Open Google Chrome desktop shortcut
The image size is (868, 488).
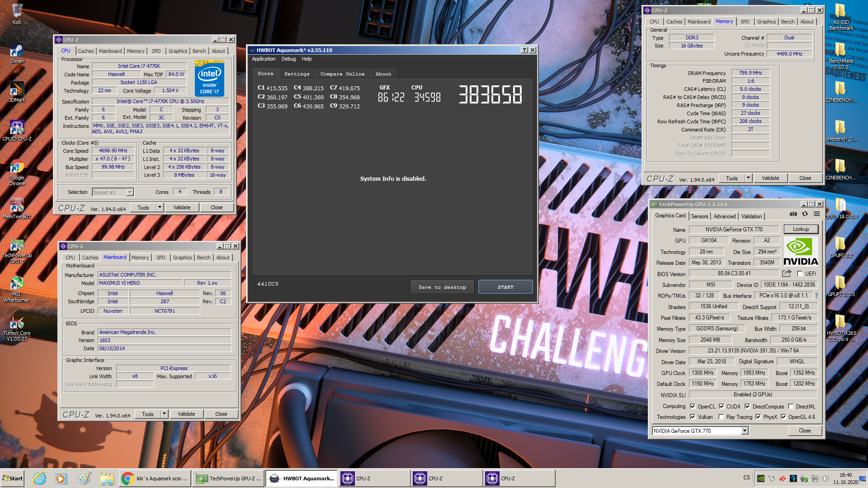pos(17,173)
